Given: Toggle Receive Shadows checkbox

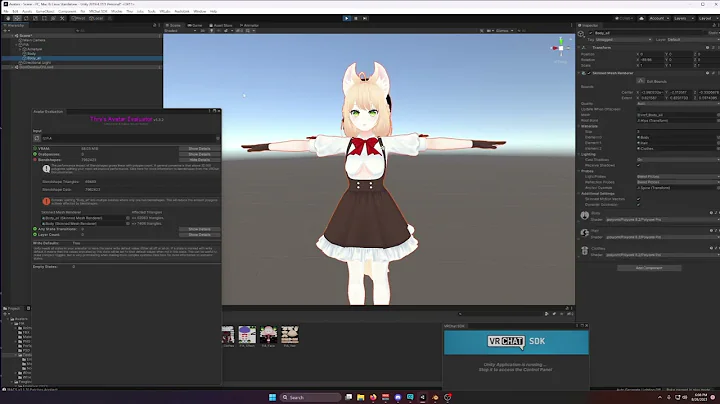Looking at the screenshot, I should pos(639,165).
